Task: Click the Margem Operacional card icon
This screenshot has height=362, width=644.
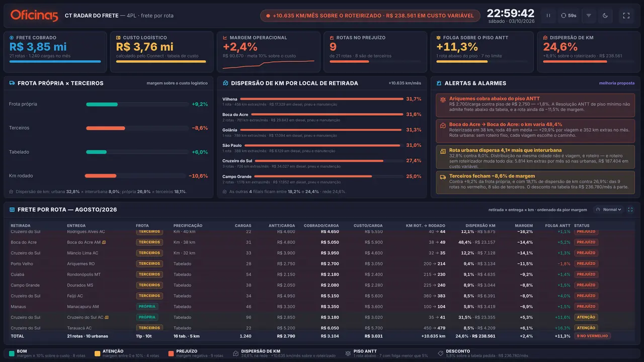Action: tap(225, 38)
